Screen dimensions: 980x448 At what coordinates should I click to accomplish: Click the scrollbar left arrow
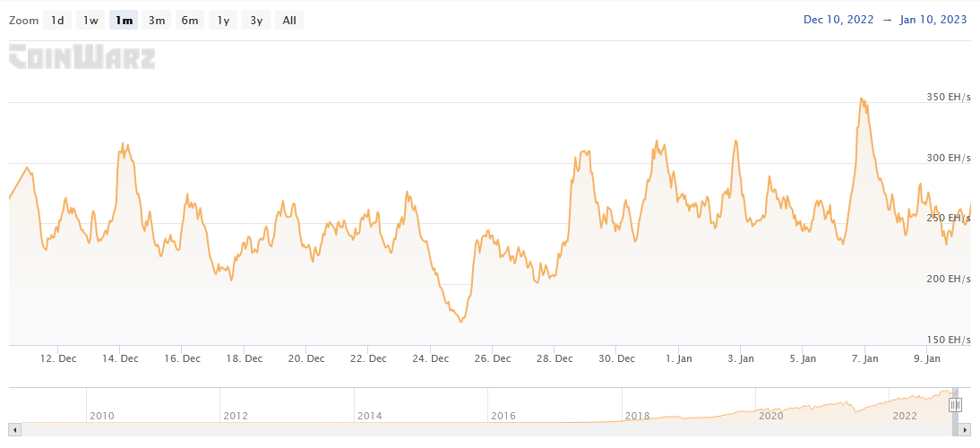pyautogui.click(x=14, y=430)
